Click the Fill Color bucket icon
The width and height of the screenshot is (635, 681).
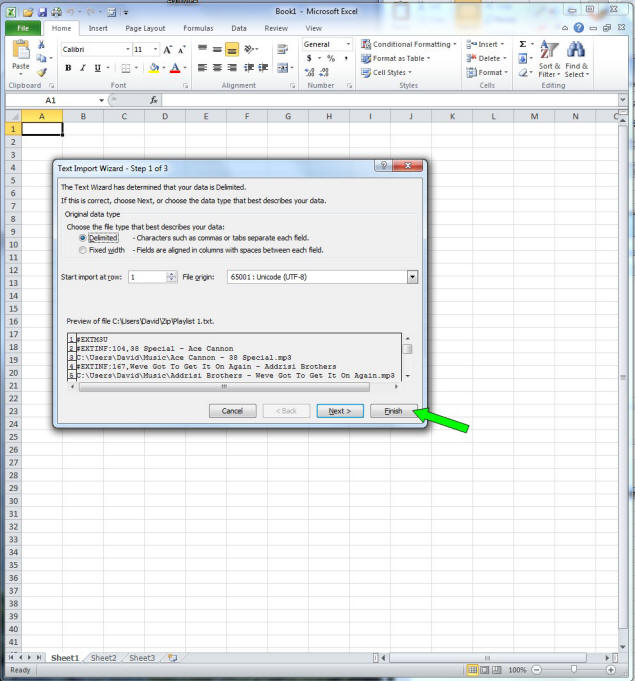click(x=154, y=68)
